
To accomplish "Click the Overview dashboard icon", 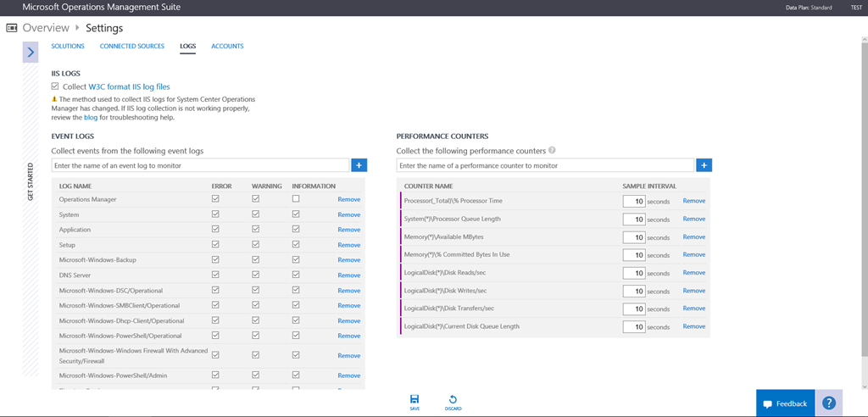I will pos(12,28).
